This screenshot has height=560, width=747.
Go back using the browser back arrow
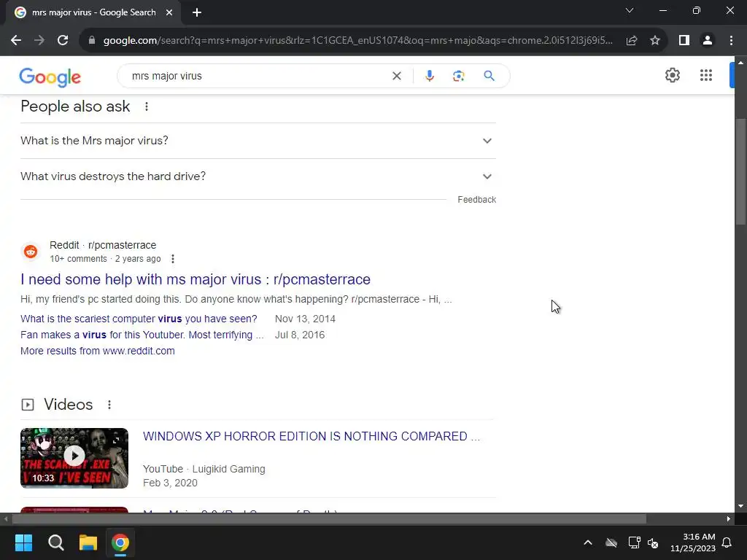pos(16,41)
